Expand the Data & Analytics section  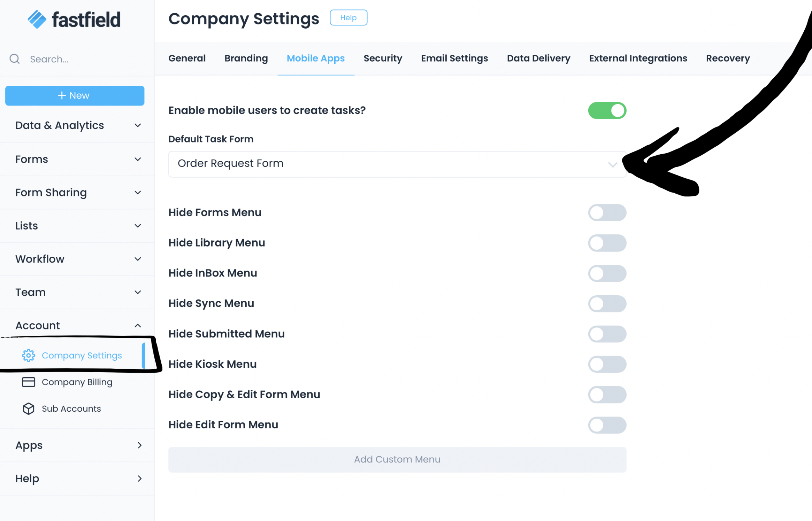[138, 125]
